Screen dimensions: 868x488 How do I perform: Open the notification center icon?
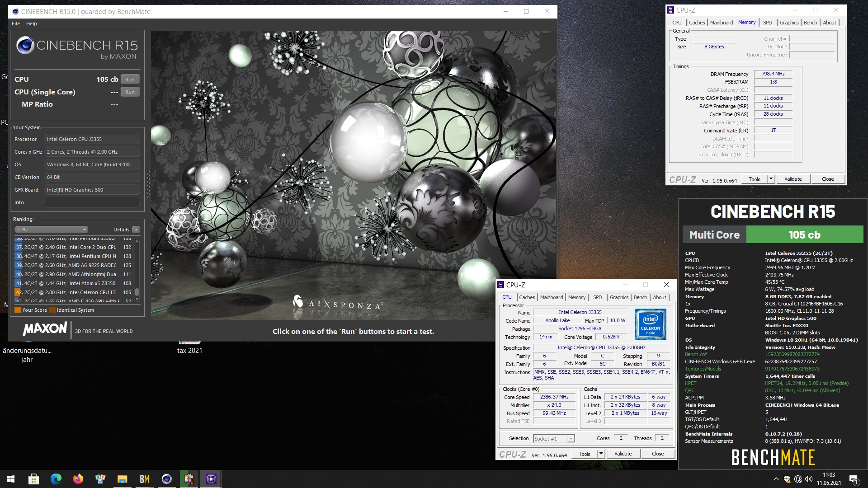(854, 479)
